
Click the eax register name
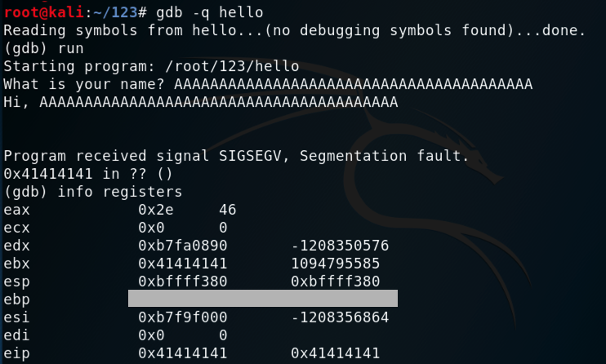coord(16,210)
